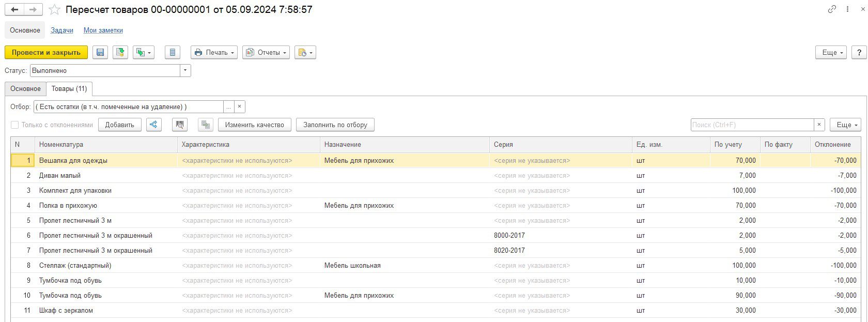Sort by the 'По учету' column header
The width and height of the screenshot is (868, 322).
pyautogui.click(x=734, y=145)
